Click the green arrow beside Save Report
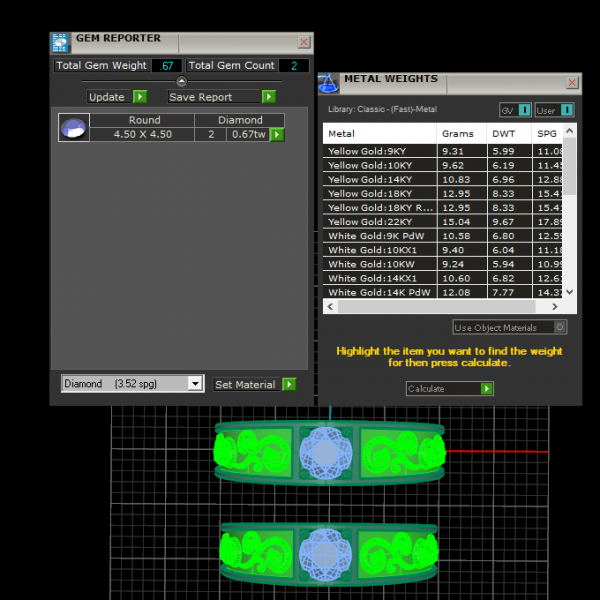This screenshot has width=600, height=600. 268,97
